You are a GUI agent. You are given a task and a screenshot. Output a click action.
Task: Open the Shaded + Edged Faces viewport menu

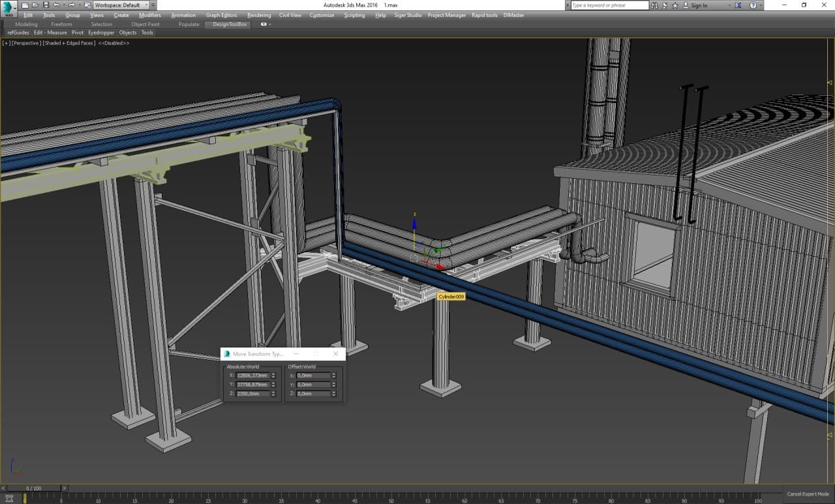[69, 43]
